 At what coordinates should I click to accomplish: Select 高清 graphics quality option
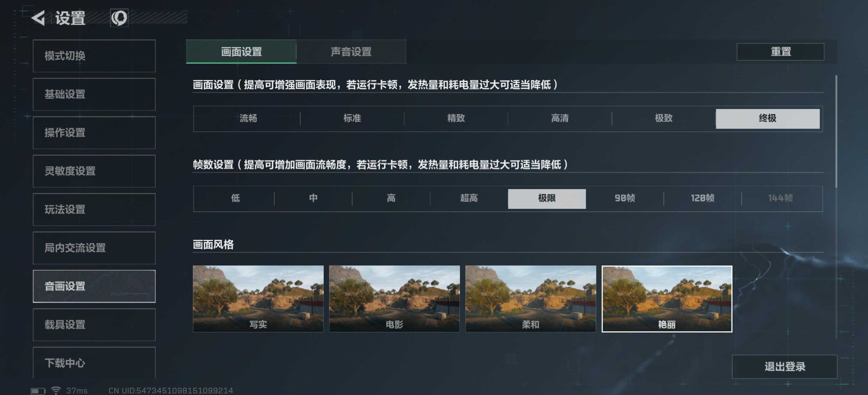tap(560, 119)
